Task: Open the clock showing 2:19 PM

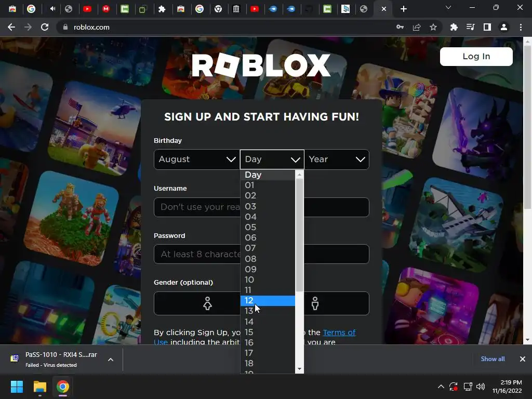Action: [x=507, y=387]
